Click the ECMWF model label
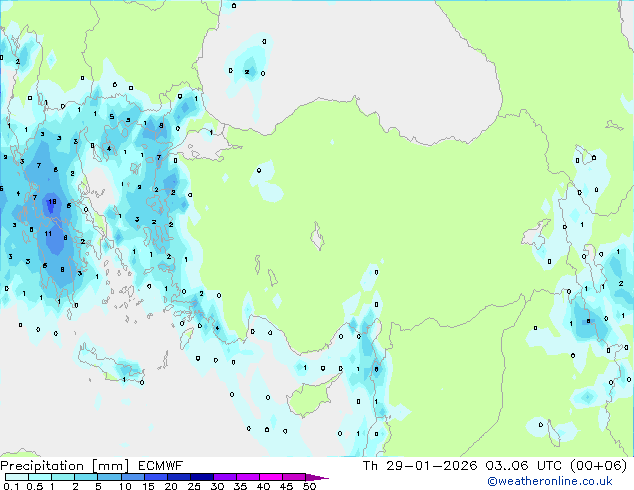This screenshot has height=490, width=634. coord(161,466)
